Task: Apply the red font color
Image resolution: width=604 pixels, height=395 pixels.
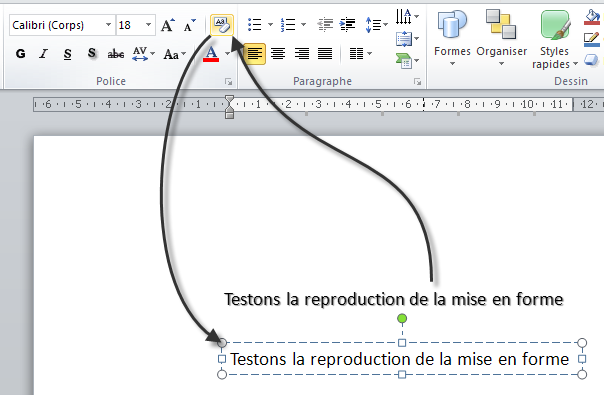Action: (x=211, y=54)
